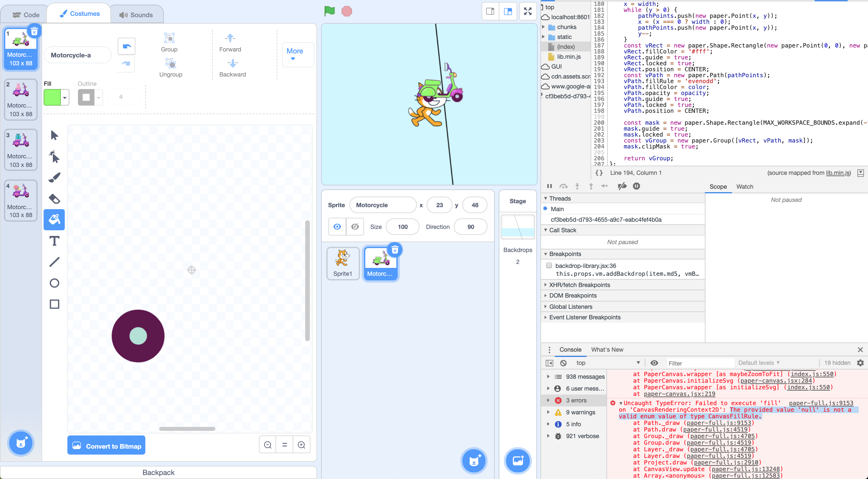Select the Brush tool
The image size is (868, 479).
[54, 177]
